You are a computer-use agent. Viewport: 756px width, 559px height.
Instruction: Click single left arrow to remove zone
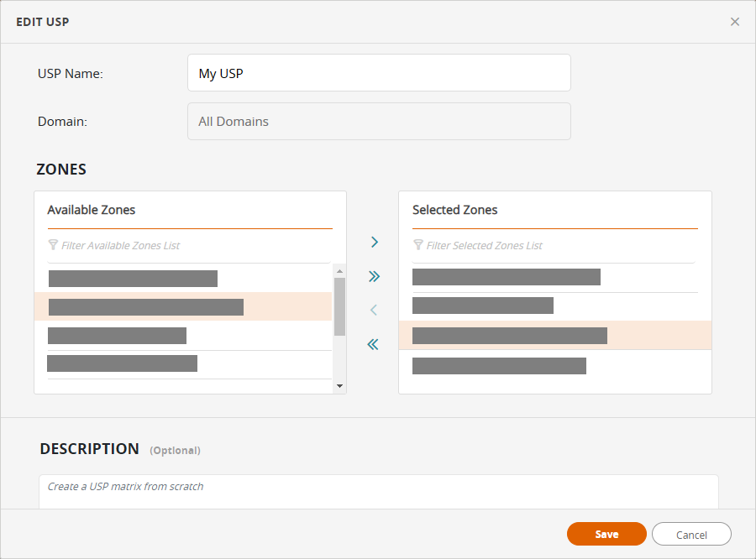(x=374, y=311)
